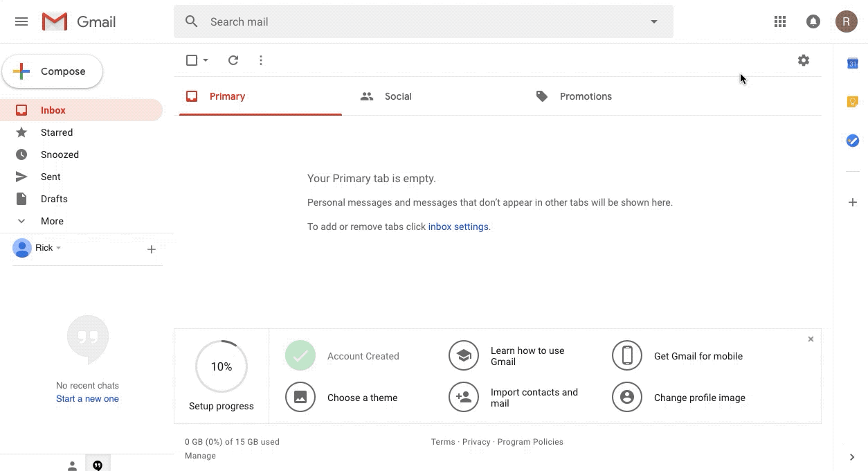Open the Terms link
868x471 pixels.
tap(443, 442)
